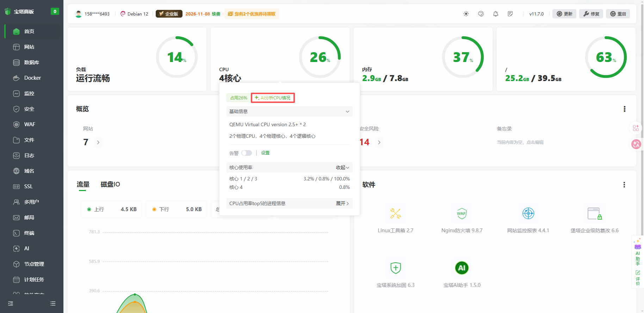Click the empty 备忘录 memo text
Viewport: 644px width, 313px height.
520,142
